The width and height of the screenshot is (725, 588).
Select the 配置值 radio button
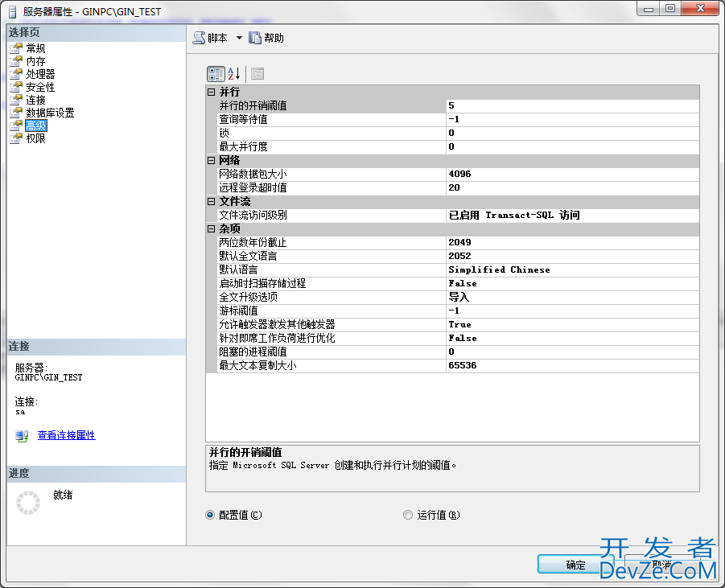tap(210, 515)
